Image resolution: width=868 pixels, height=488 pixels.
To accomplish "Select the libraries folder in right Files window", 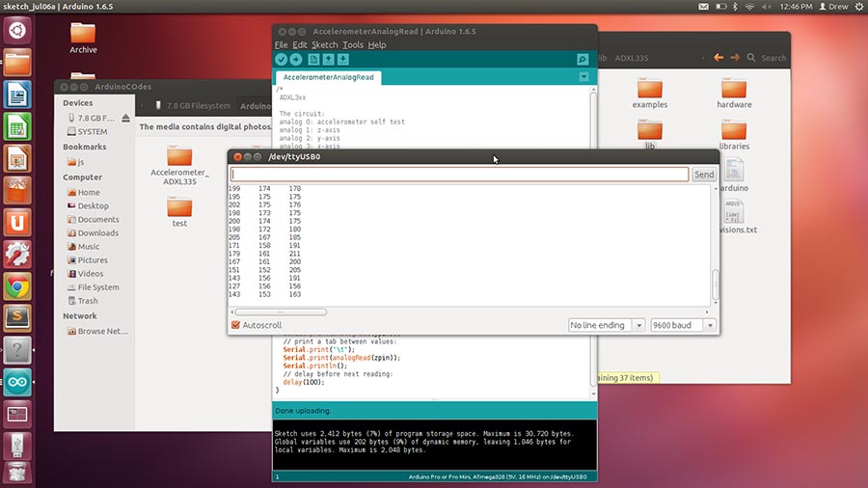I will coord(734,135).
